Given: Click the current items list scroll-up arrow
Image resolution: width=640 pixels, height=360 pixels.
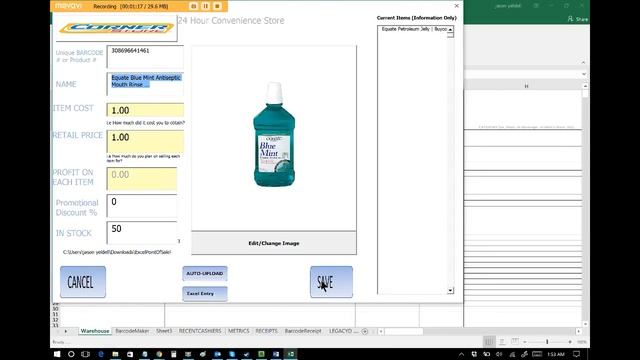Looking at the screenshot, I should tap(450, 29).
